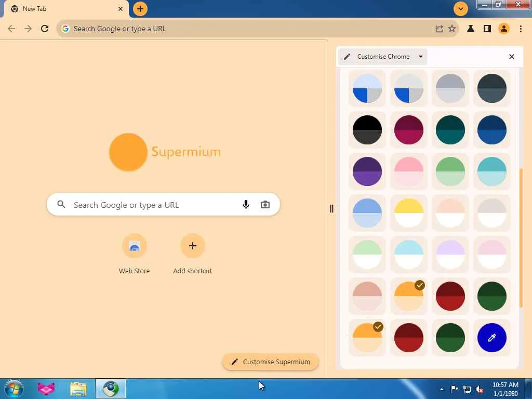Close the New Tab tab
This screenshot has width=532, height=399.
coord(121,9)
